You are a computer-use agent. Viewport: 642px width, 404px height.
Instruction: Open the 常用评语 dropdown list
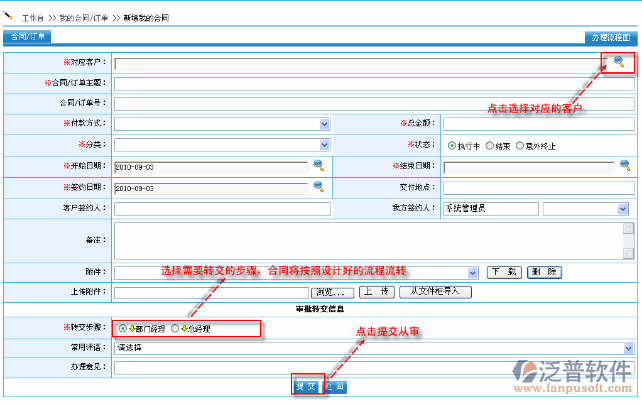628,347
